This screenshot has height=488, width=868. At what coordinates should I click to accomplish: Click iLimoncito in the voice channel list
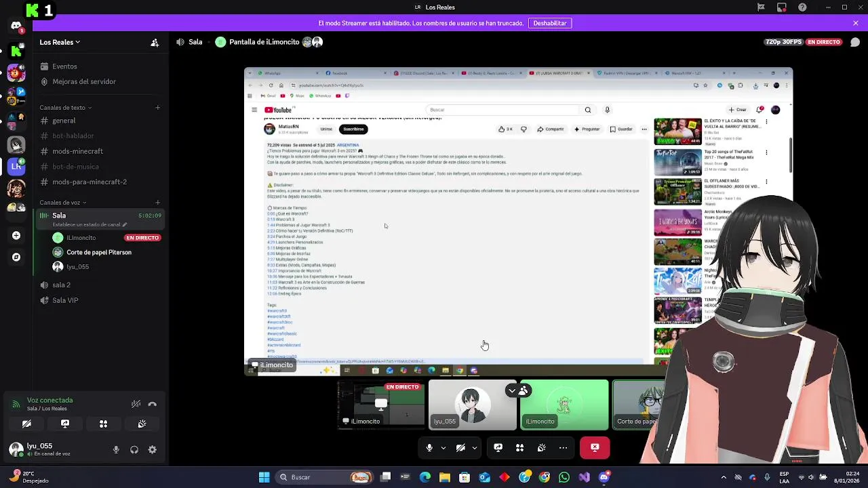click(106, 238)
